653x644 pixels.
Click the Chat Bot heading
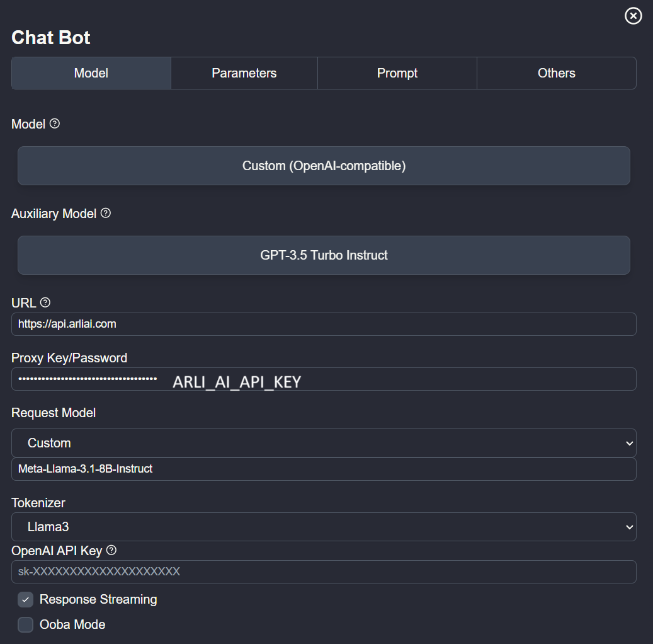pyautogui.click(x=50, y=38)
